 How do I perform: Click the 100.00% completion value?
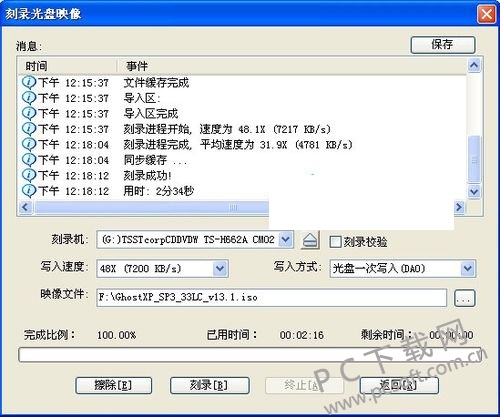116,335
